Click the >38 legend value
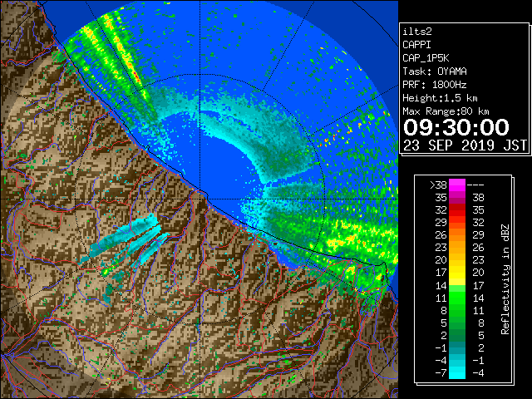 pos(438,185)
